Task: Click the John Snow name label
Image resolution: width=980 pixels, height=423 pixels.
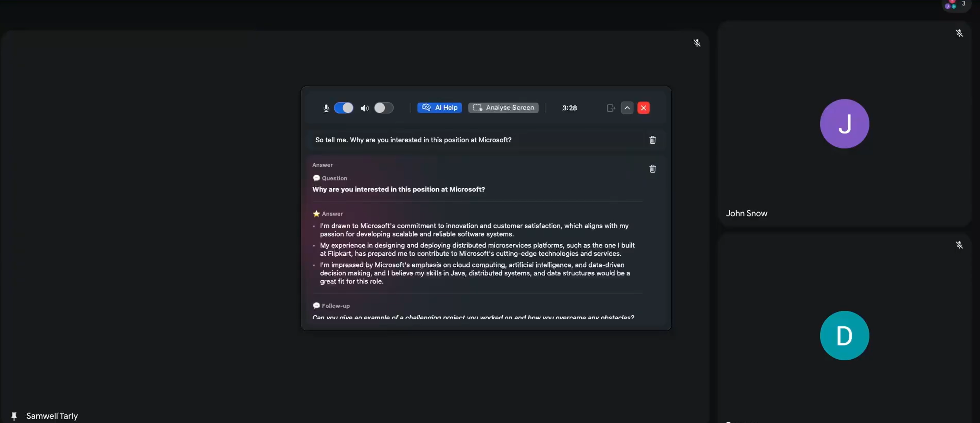Action: click(746, 214)
